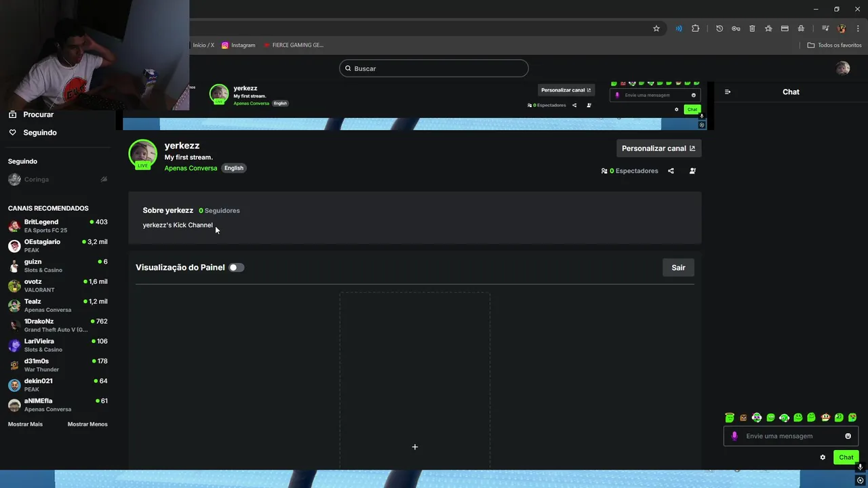The height and width of the screenshot is (488, 868).
Task: Open Chrome's three-dot menu
Action: (858, 28)
